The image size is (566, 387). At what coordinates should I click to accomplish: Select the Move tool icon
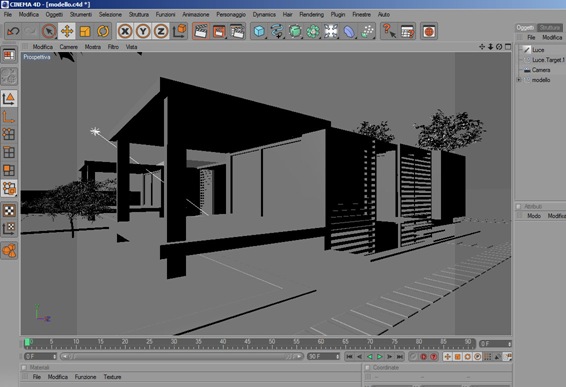coord(67,31)
